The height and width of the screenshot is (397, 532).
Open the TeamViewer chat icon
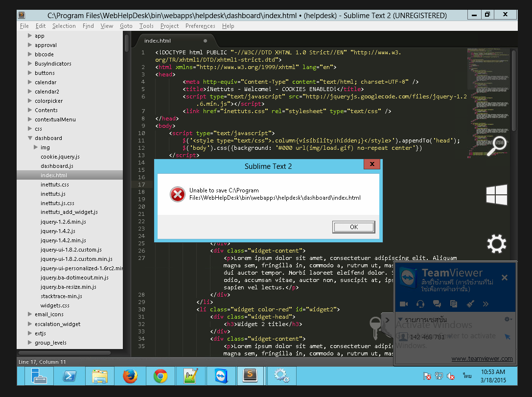coord(437,304)
